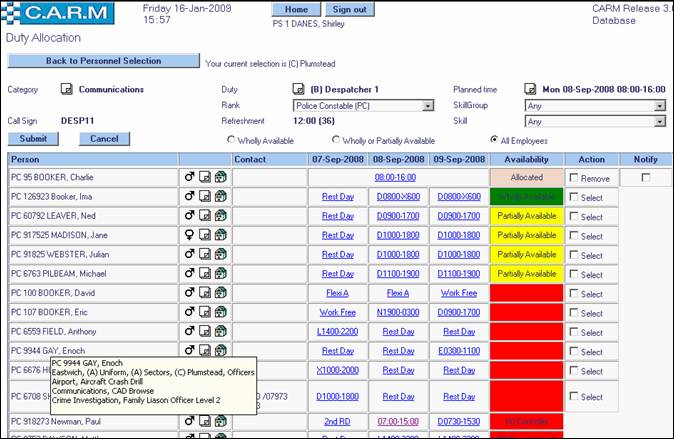Image resolution: width=674 pixels, height=439 pixels.
Task: Open the Rank dropdown showing Police Constable
Action: point(428,105)
